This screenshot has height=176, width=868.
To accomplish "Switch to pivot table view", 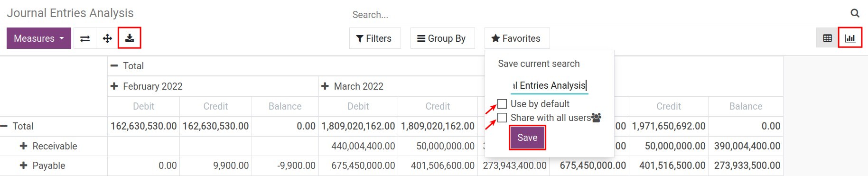I will (827, 38).
